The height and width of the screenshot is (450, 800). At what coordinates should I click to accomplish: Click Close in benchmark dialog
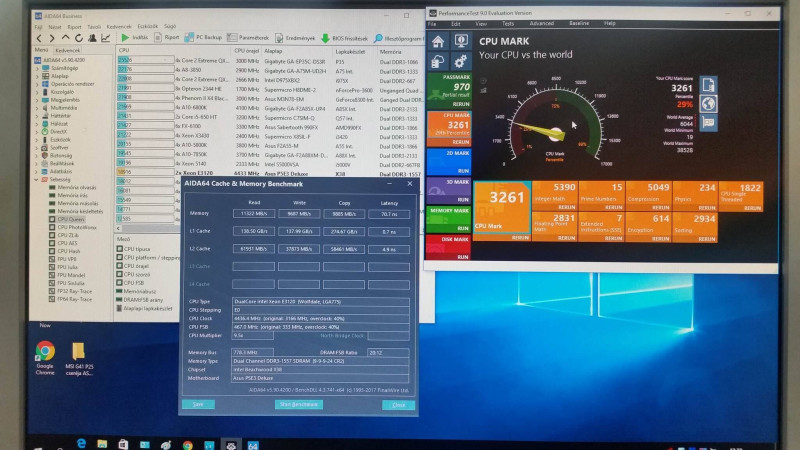[398, 405]
